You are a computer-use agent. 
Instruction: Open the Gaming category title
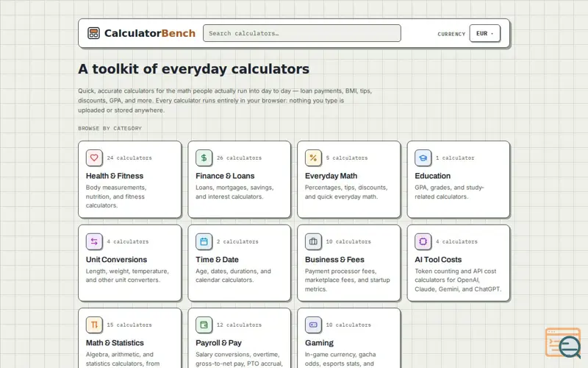click(x=319, y=343)
